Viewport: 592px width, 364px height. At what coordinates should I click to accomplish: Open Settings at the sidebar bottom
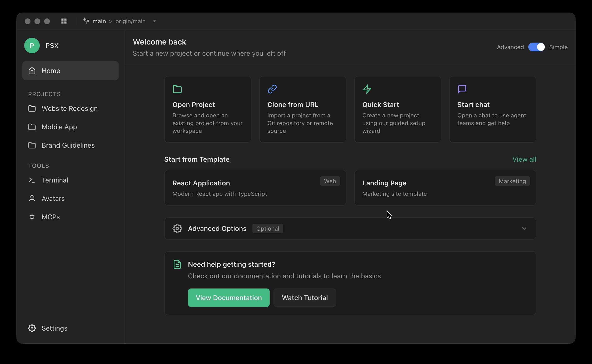54,328
